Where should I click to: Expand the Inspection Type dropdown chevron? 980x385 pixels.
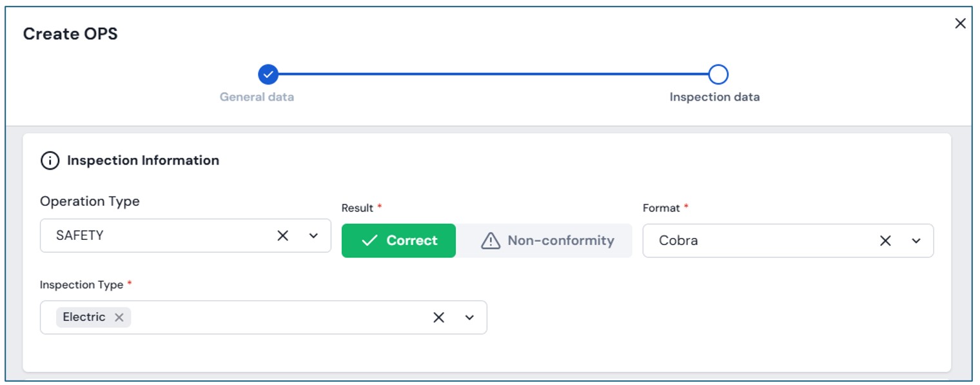[x=469, y=317]
